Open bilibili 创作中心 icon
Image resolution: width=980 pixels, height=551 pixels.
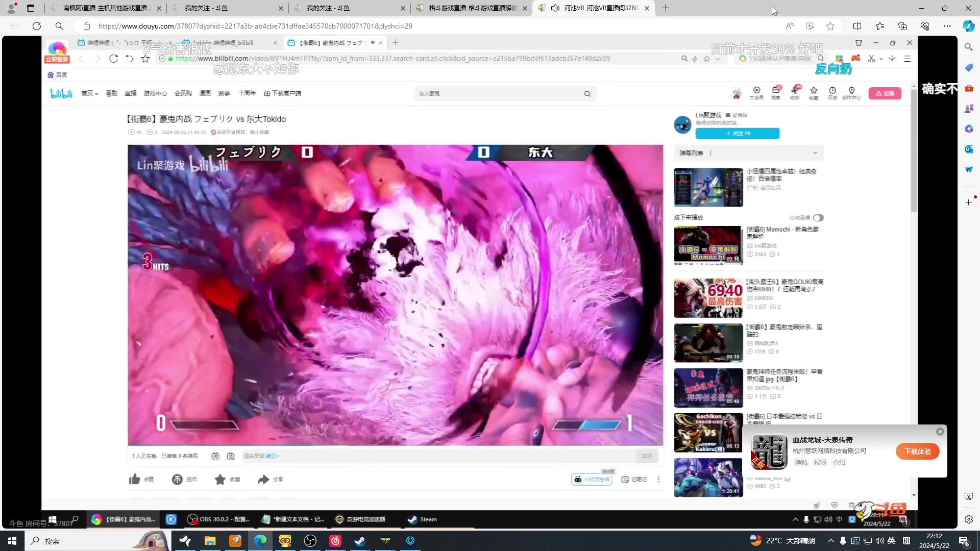[x=851, y=93]
